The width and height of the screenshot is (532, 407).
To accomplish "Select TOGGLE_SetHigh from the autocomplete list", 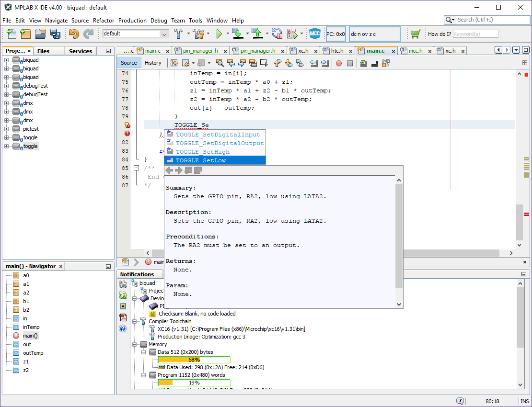I will (202, 152).
